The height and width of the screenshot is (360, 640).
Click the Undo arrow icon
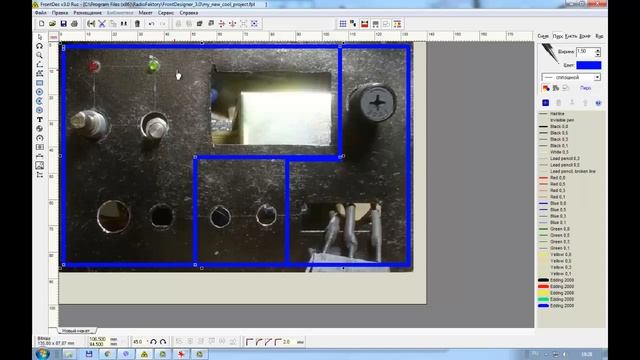point(151,24)
